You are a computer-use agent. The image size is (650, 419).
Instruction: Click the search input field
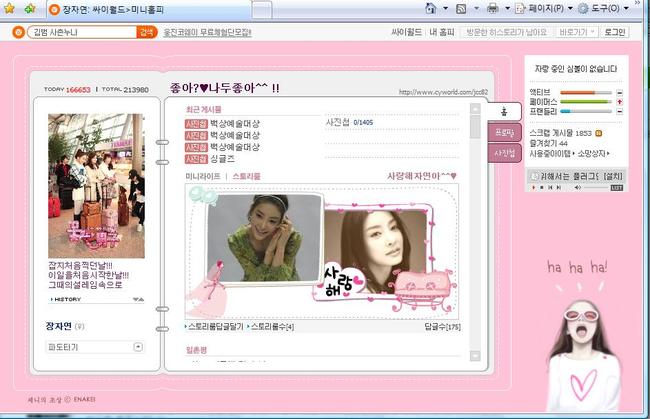click(x=81, y=32)
